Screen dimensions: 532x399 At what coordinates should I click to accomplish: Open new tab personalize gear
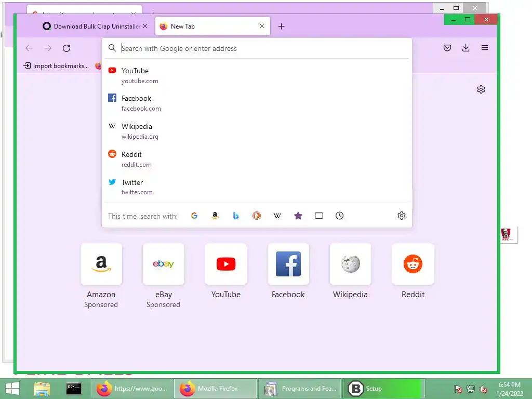point(481,89)
